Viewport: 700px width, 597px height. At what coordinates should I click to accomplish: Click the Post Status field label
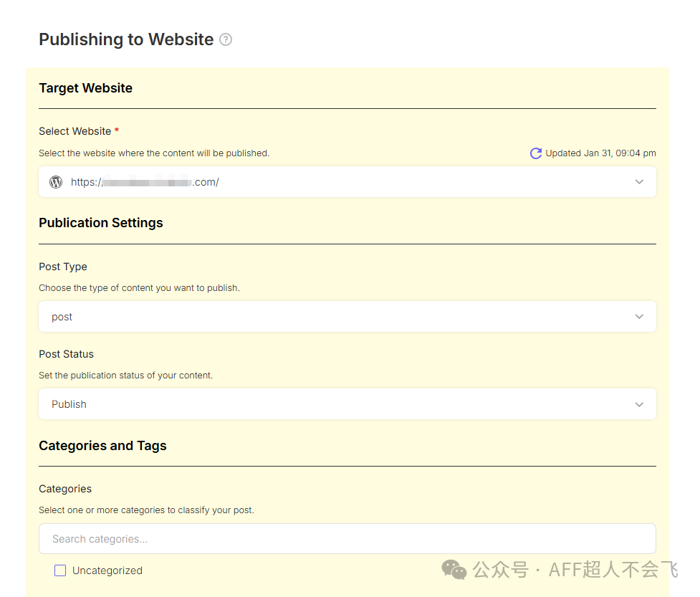pos(66,354)
